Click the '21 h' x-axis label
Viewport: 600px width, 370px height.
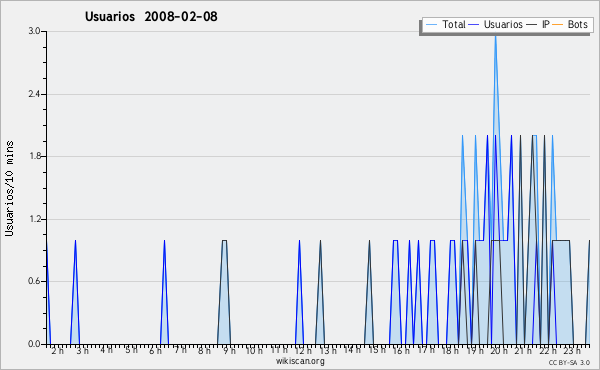click(523, 351)
